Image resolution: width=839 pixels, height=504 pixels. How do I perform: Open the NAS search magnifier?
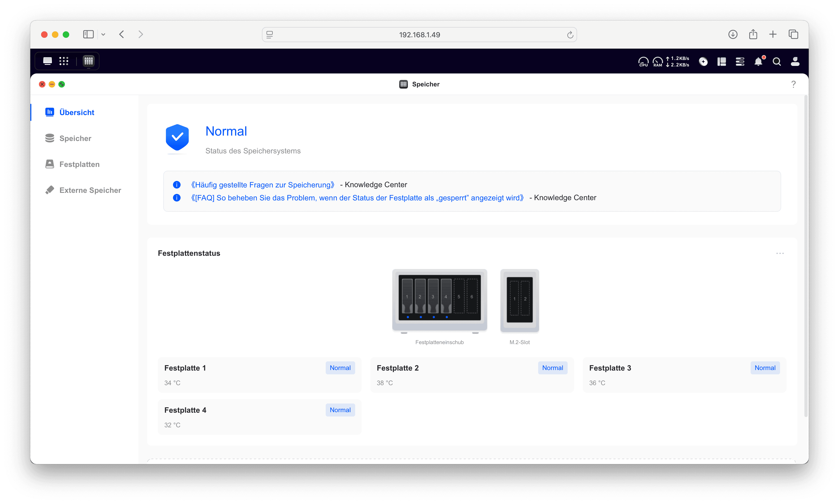(777, 62)
